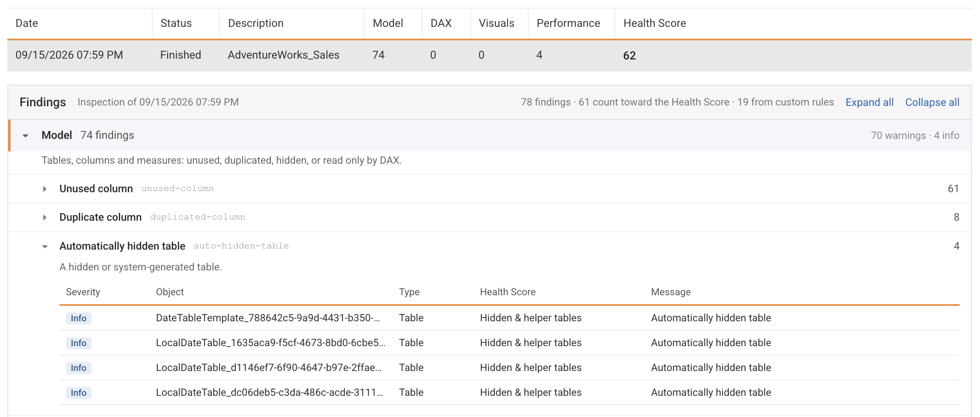Sort by the Health Score header in the top table
Image resolution: width=980 pixels, height=417 pixels.
point(654,23)
